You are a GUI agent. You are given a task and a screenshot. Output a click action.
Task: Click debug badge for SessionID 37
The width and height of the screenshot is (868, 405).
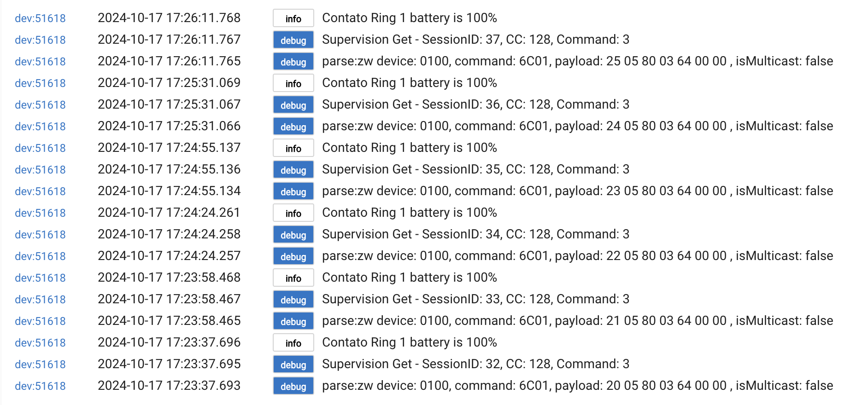[x=293, y=40]
